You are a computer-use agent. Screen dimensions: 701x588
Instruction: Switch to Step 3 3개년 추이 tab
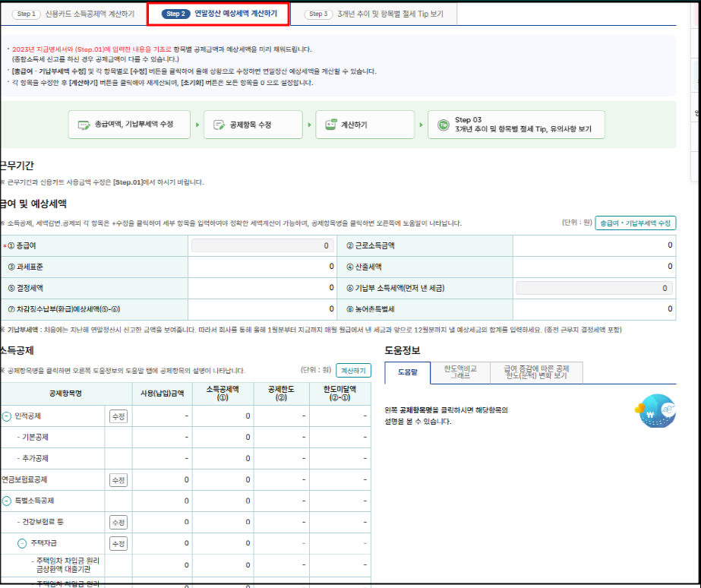(x=374, y=14)
